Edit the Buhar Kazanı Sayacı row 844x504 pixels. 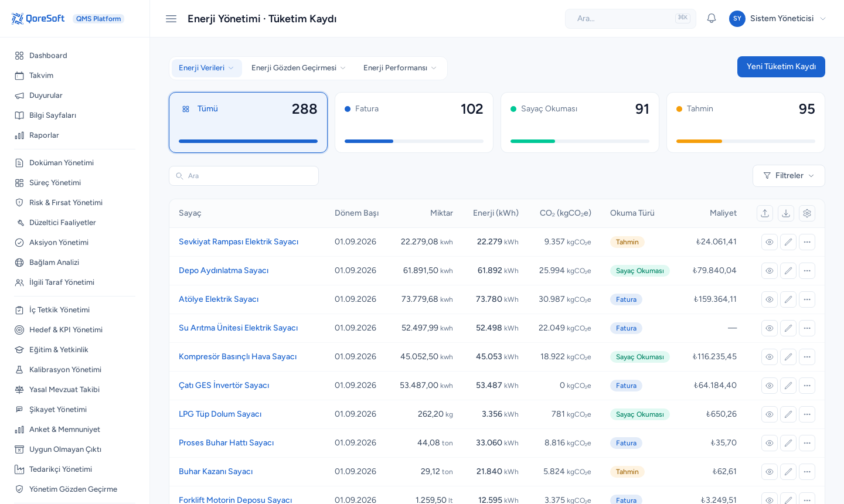pos(788,472)
